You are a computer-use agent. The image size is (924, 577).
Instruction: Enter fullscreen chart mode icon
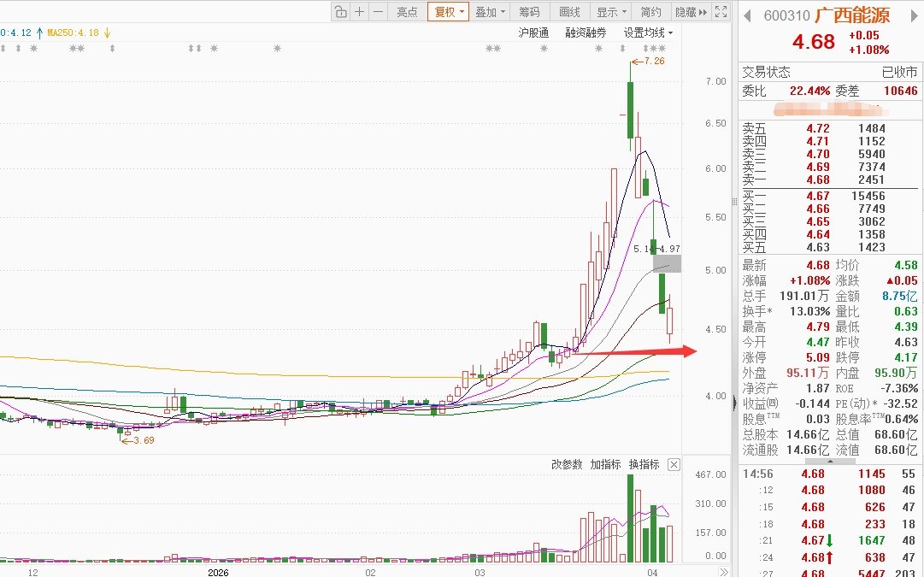[721, 12]
